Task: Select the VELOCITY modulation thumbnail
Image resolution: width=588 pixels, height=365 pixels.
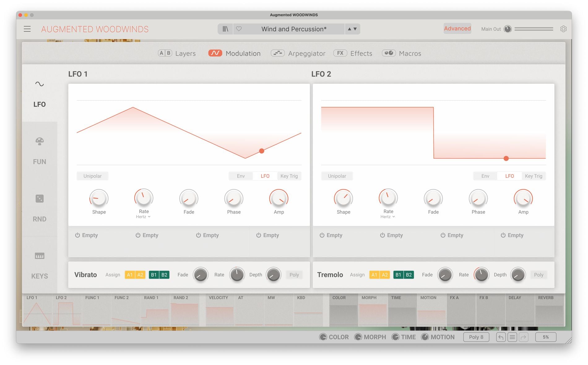Action: (x=220, y=310)
